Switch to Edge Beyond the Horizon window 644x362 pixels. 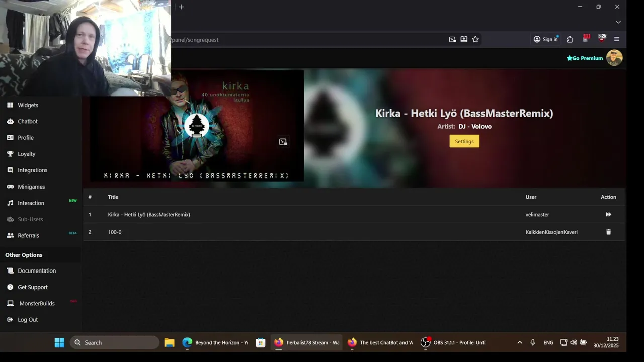215,342
